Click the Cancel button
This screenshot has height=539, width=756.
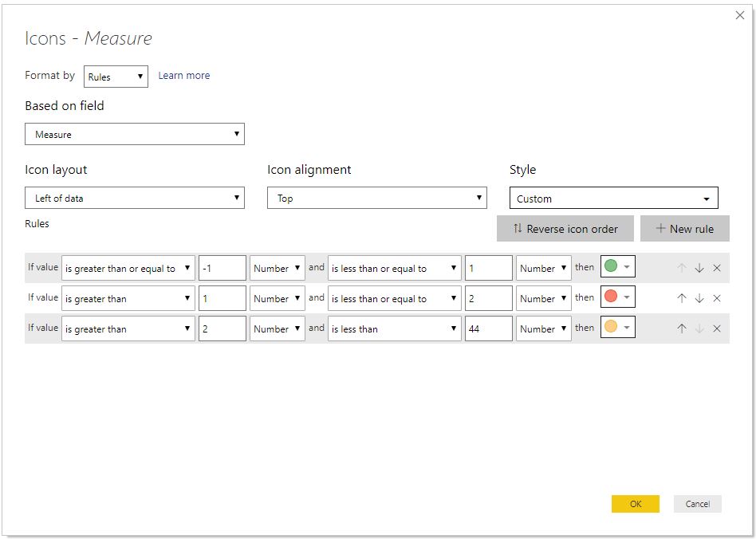point(697,504)
